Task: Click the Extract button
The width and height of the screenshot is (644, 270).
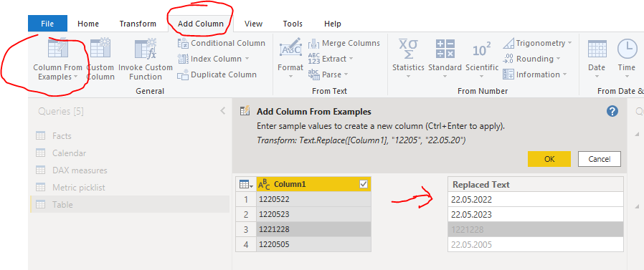Action: tap(331, 59)
